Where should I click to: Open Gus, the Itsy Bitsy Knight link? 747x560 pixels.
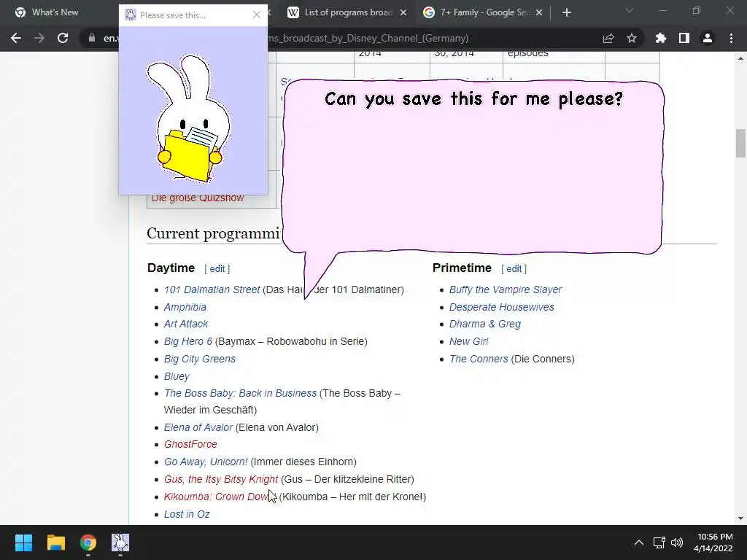pyautogui.click(x=220, y=479)
